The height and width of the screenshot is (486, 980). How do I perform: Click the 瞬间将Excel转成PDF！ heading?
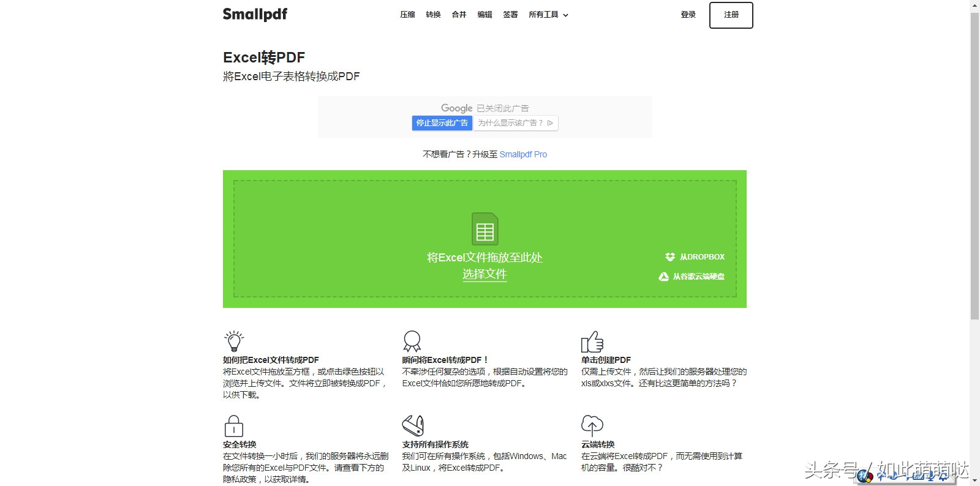445,360
